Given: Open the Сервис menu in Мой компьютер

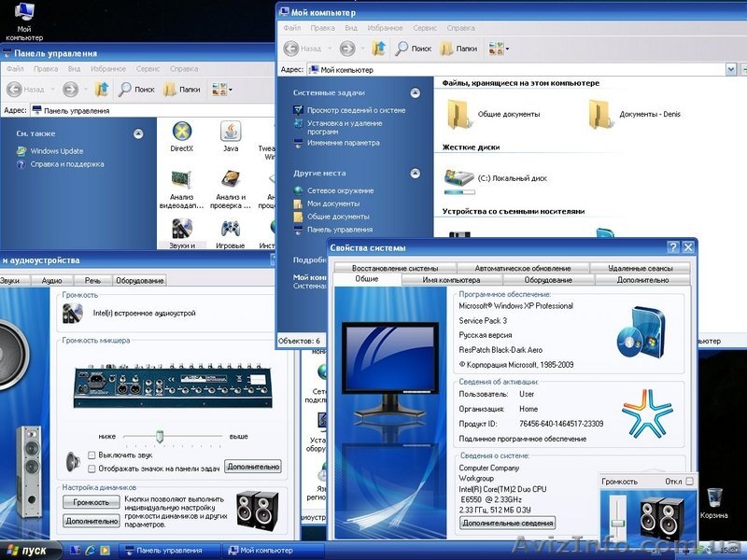Looking at the screenshot, I should tap(422, 28).
